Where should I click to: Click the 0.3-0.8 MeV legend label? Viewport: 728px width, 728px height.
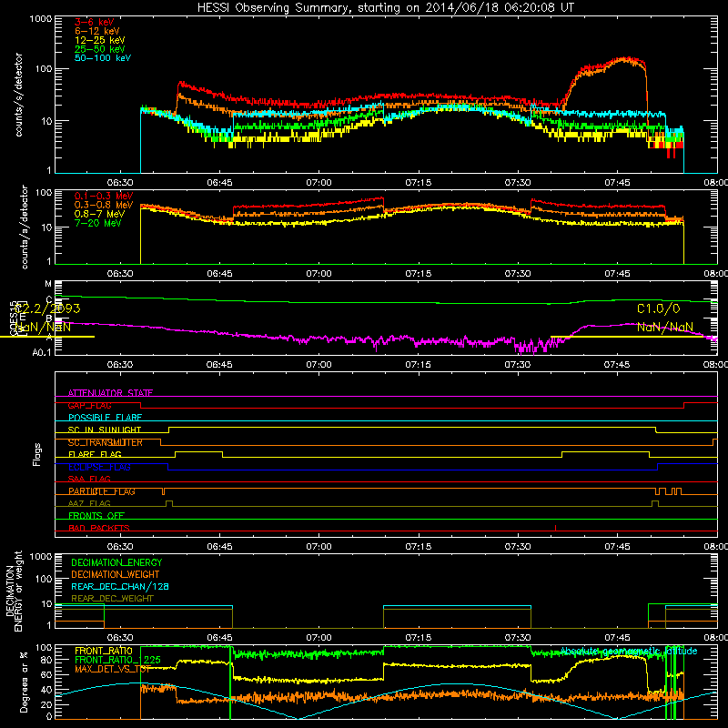[x=104, y=205]
